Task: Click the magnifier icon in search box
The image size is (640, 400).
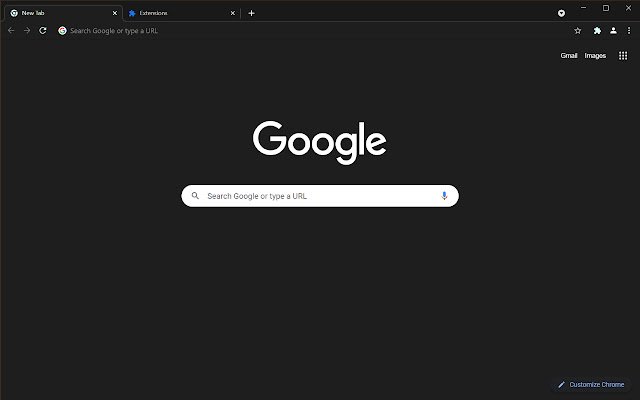Action: coord(195,196)
